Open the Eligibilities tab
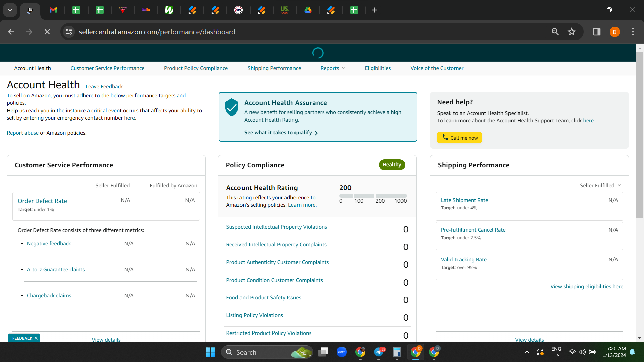Screen dimensions: 644x362 (x=378, y=68)
